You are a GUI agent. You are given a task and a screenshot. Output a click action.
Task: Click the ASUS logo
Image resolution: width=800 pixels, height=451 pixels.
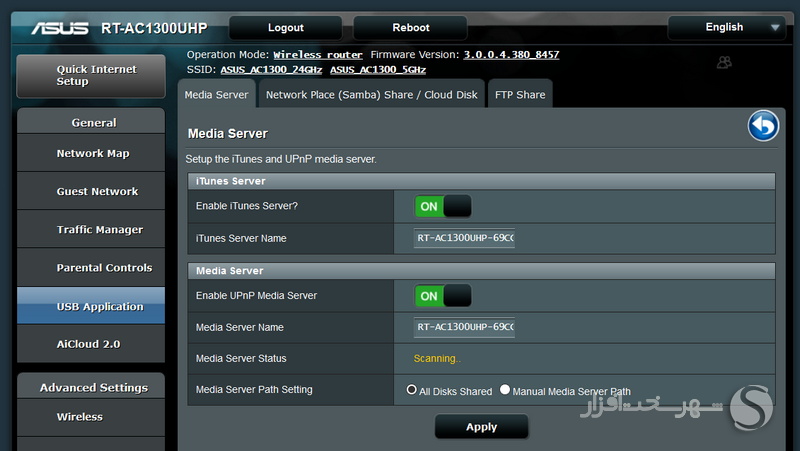point(60,28)
